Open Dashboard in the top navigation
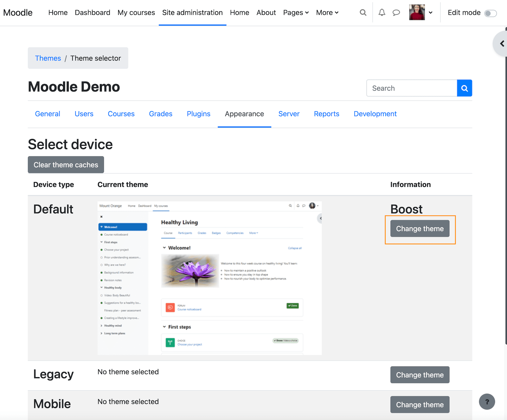 93,13
